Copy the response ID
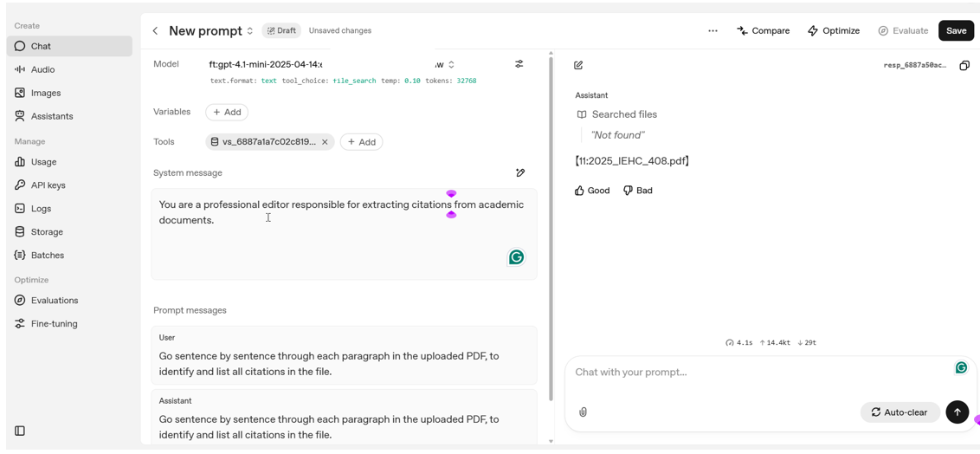The height and width of the screenshot is (454, 980). pyautogui.click(x=964, y=66)
